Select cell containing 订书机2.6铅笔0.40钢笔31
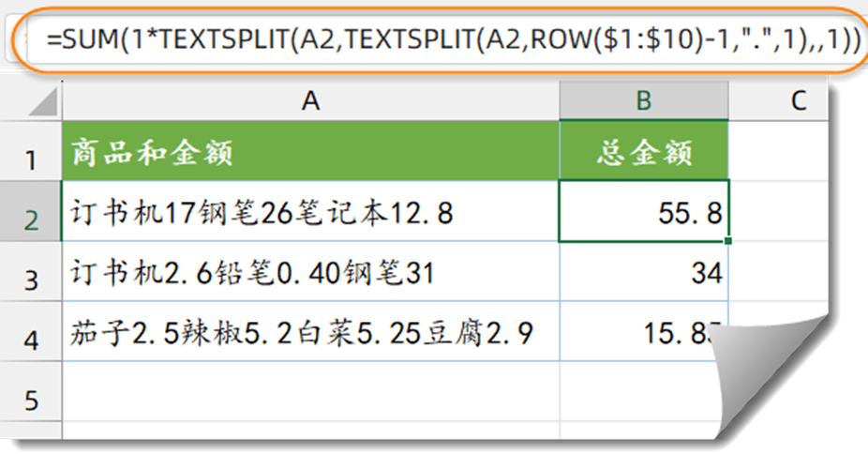Viewport: 868px width, 454px height. tap(310, 273)
